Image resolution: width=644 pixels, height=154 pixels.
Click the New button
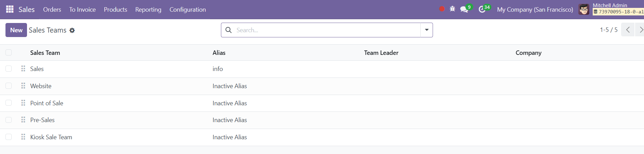click(x=16, y=30)
